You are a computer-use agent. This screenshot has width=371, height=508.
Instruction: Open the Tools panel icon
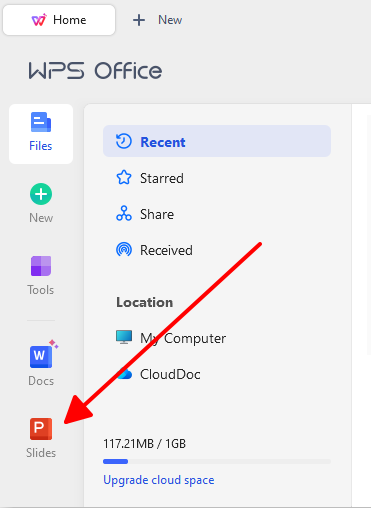tap(41, 266)
